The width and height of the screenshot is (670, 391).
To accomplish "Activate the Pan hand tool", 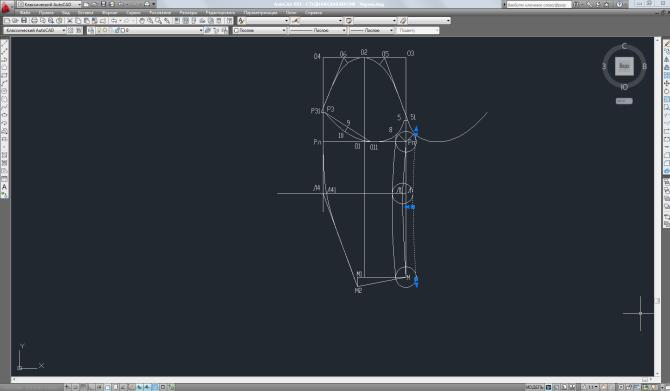I will point(141,21).
